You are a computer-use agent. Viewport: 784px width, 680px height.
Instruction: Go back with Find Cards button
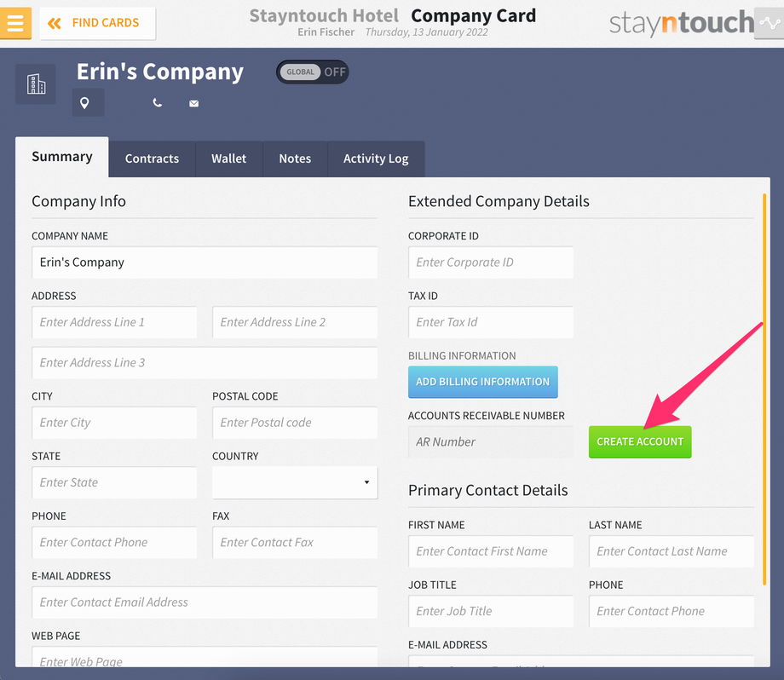pos(97,23)
